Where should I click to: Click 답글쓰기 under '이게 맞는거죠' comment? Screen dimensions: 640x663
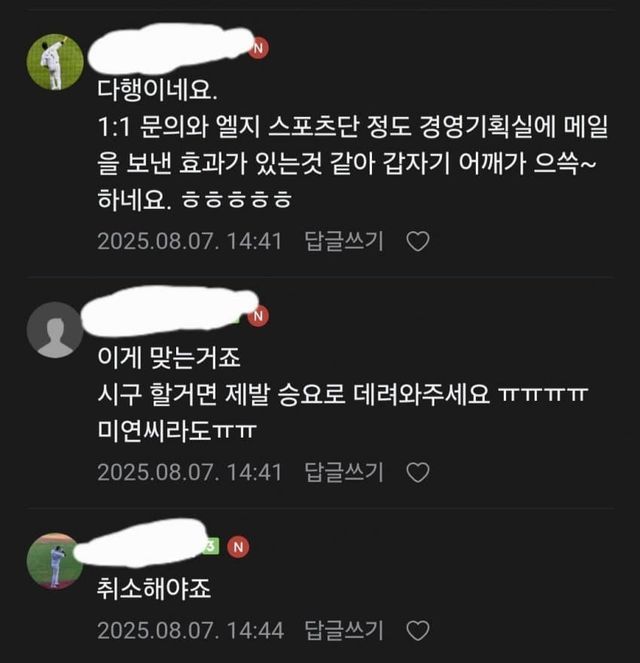pos(344,472)
